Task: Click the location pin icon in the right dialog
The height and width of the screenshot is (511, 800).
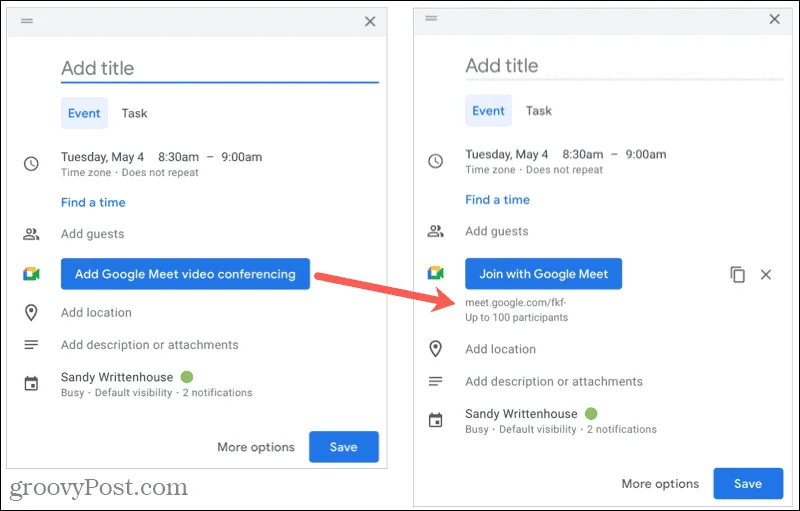Action: [435, 349]
